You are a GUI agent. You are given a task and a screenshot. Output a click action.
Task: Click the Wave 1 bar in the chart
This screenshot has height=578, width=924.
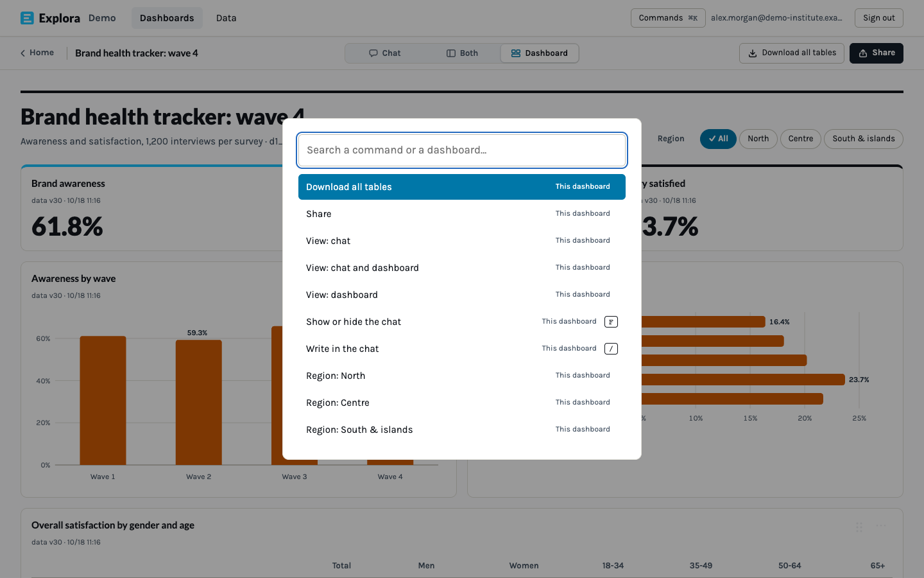103,400
